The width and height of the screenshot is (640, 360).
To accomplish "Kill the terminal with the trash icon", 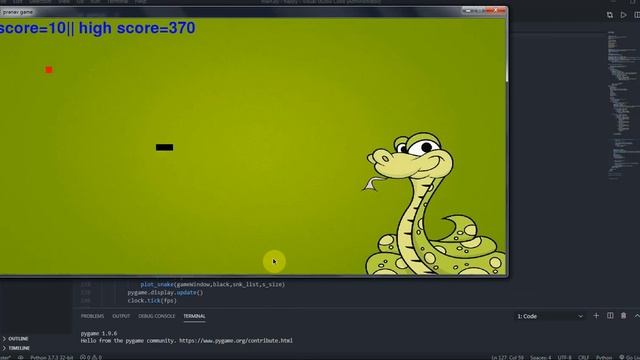I will [623, 316].
